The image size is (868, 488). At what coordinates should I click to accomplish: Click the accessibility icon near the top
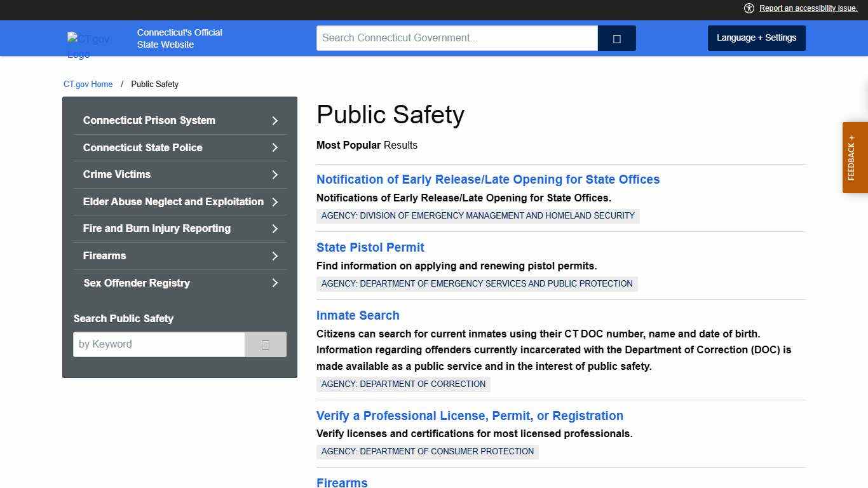tap(749, 8)
